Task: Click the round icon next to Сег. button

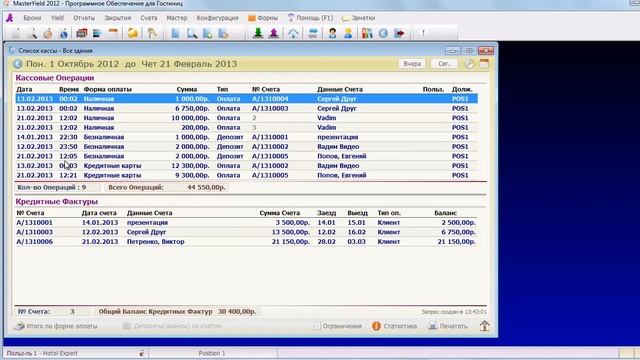Action: click(469, 64)
